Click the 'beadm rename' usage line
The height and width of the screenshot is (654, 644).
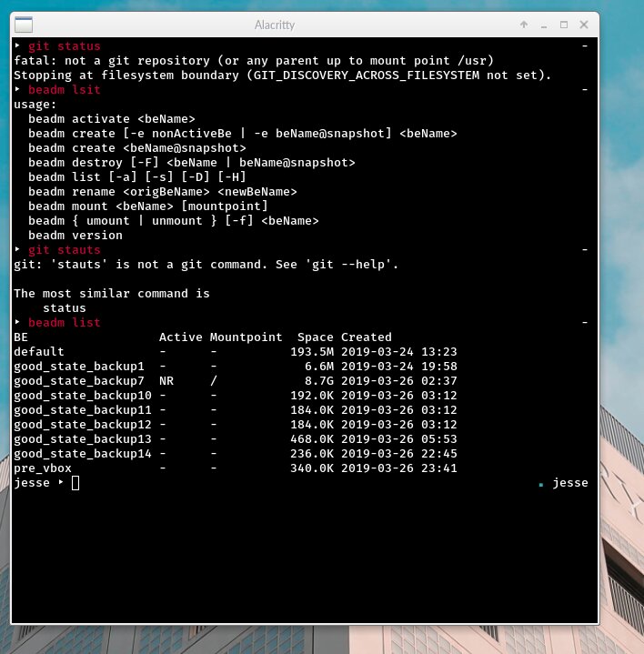162,191
